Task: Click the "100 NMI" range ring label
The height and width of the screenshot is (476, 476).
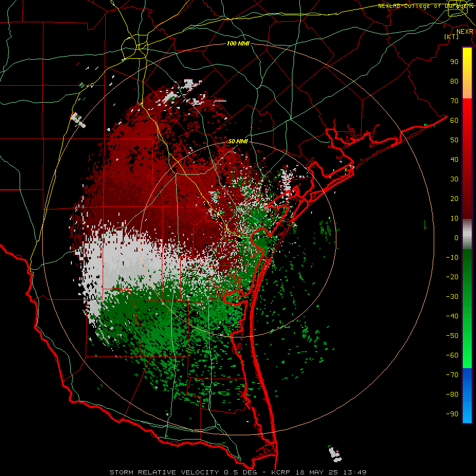Action: point(238,44)
